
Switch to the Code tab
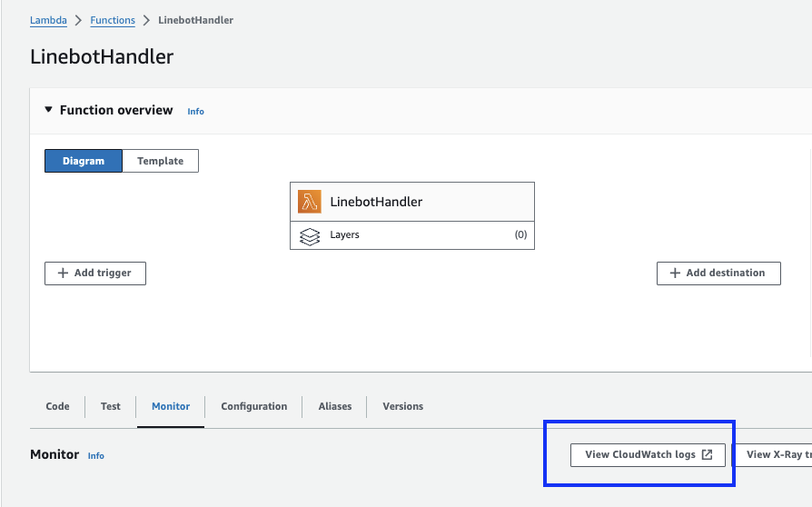57,406
